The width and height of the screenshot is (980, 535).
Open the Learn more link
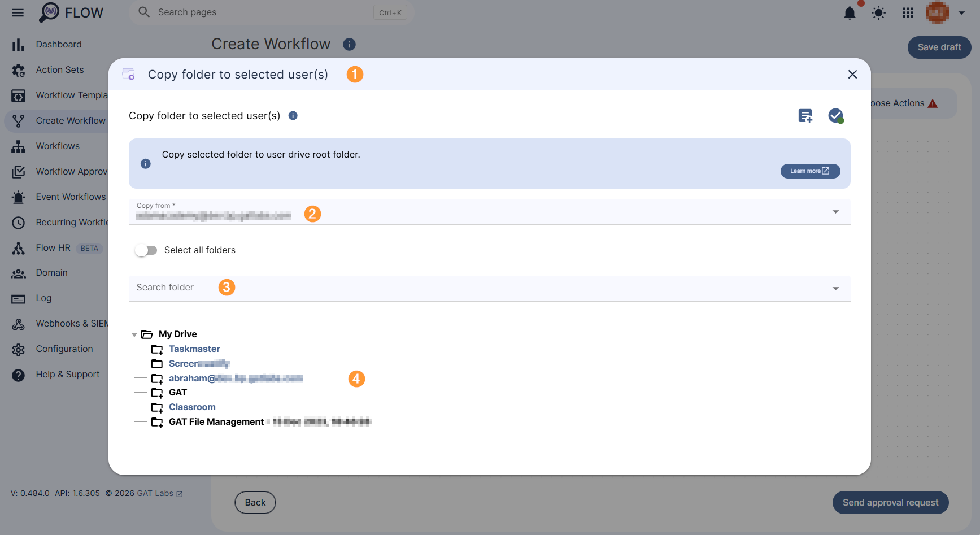pyautogui.click(x=810, y=171)
